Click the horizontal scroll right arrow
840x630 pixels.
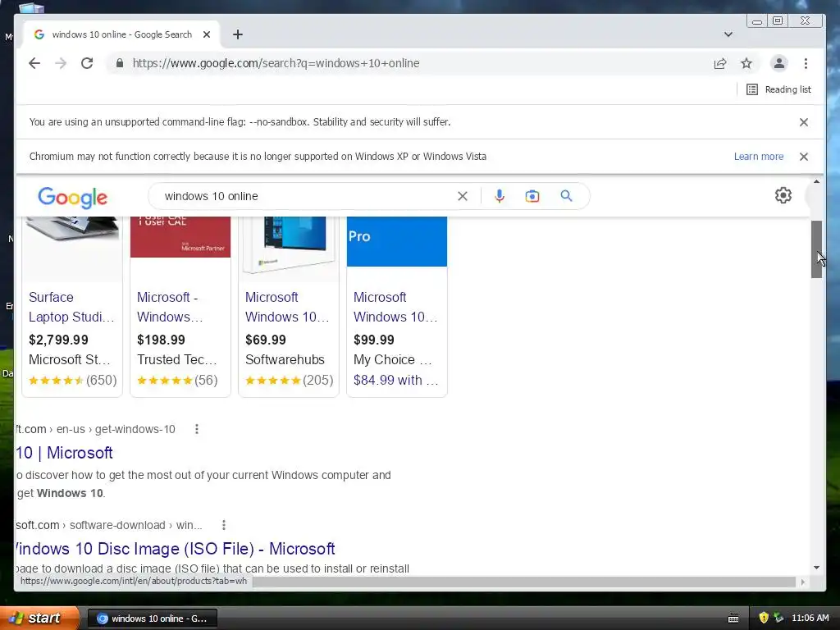click(x=802, y=582)
